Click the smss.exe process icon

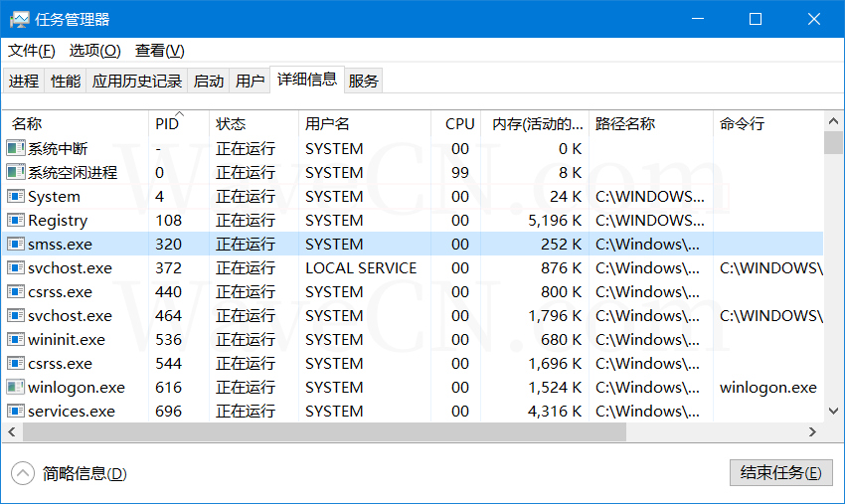click(x=16, y=244)
